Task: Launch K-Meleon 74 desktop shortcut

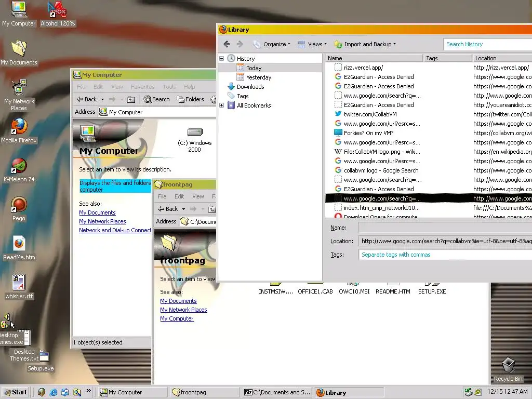Action: (x=19, y=170)
